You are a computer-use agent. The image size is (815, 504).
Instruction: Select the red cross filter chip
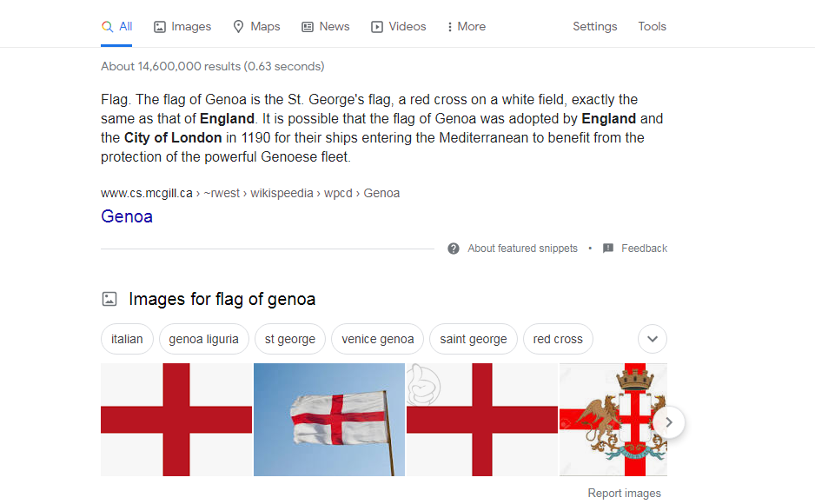pyautogui.click(x=558, y=339)
